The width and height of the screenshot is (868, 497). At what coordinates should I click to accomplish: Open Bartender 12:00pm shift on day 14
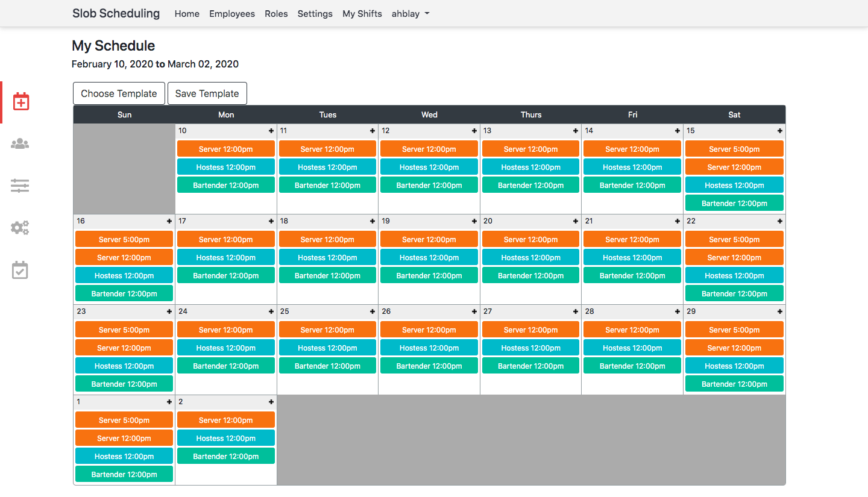point(632,185)
